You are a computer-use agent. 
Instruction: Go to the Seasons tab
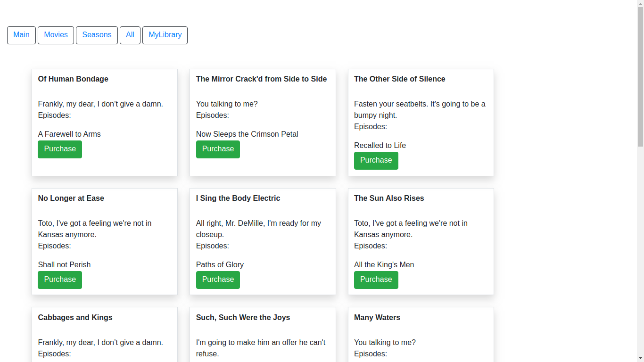97,35
